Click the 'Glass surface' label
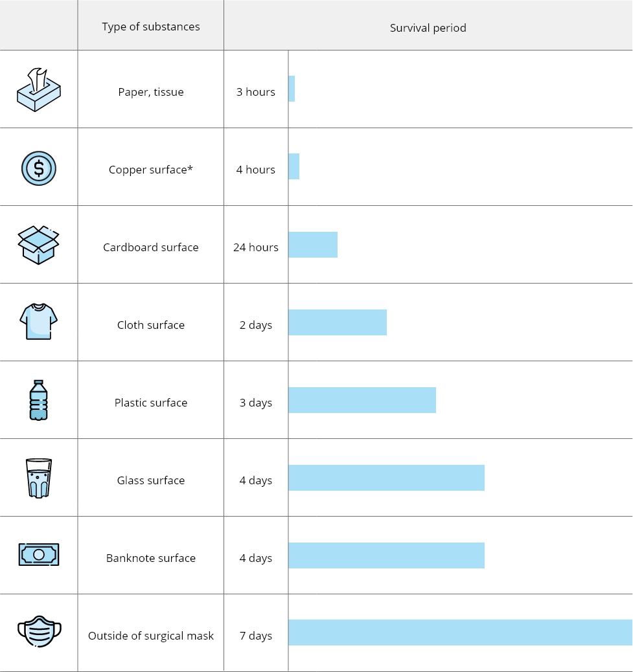The width and height of the screenshot is (633, 672). (151, 480)
